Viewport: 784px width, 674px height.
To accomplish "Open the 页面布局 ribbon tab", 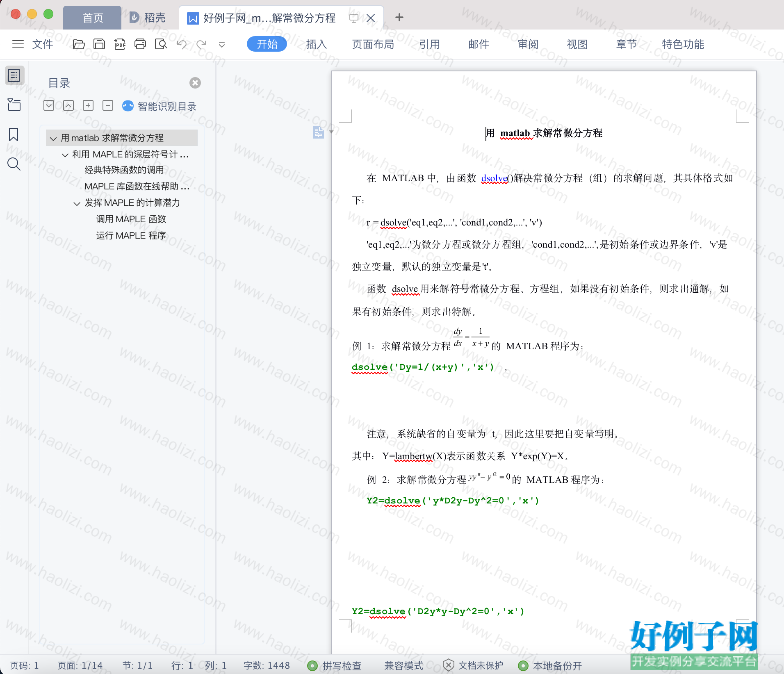I will click(x=373, y=44).
